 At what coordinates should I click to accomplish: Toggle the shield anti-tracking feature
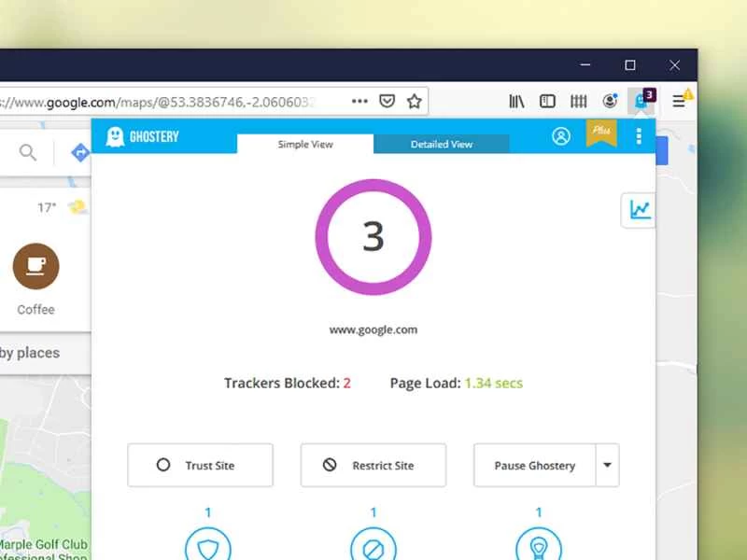pyautogui.click(x=207, y=546)
